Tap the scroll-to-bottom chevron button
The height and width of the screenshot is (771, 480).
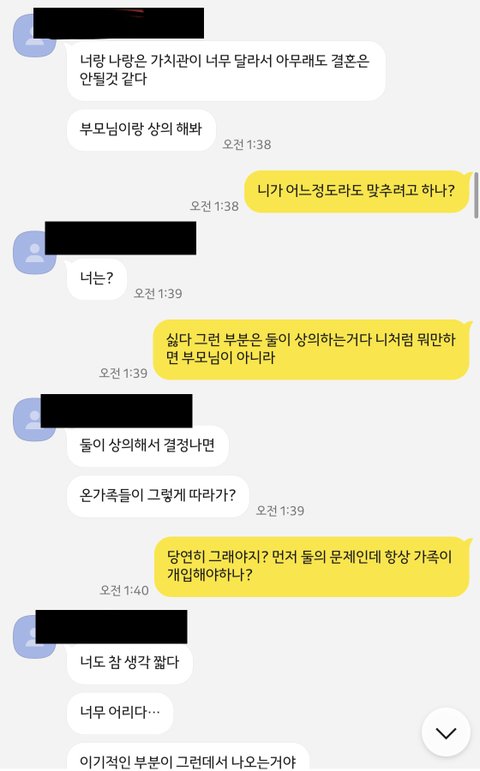click(x=446, y=732)
